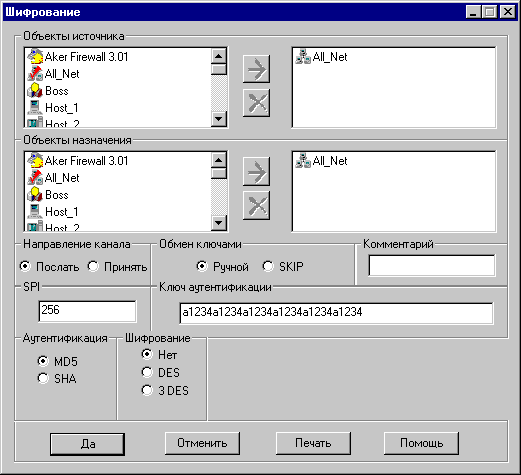Click the Да button
The width and height of the screenshot is (521, 475).
[x=87, y=444]
